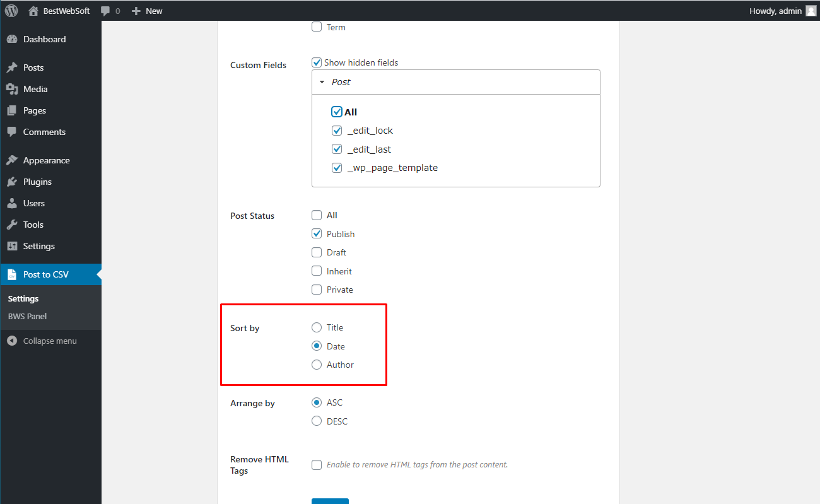Click the plus icon next to New

click(136, 11)
